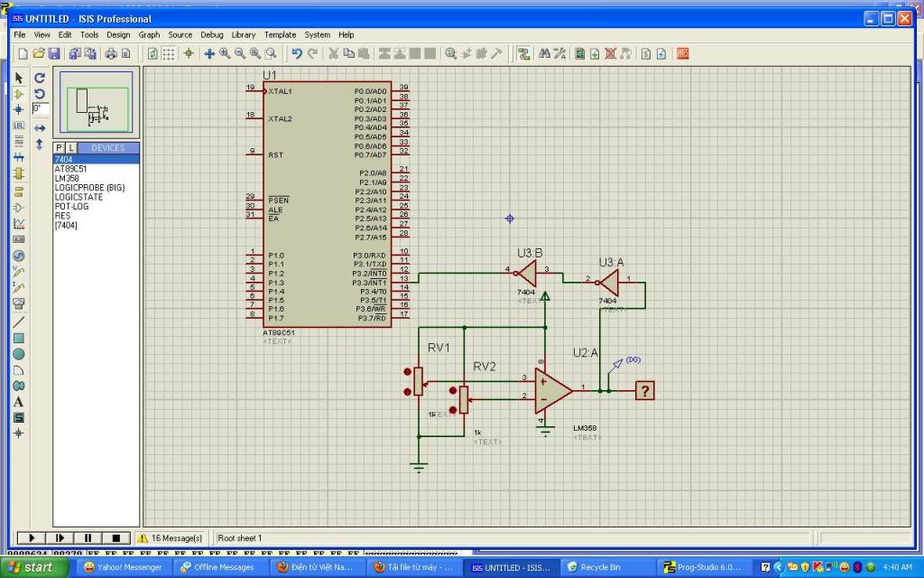
Task: Select AT89C51 in the devices list
Action: [x=70, y=169]
